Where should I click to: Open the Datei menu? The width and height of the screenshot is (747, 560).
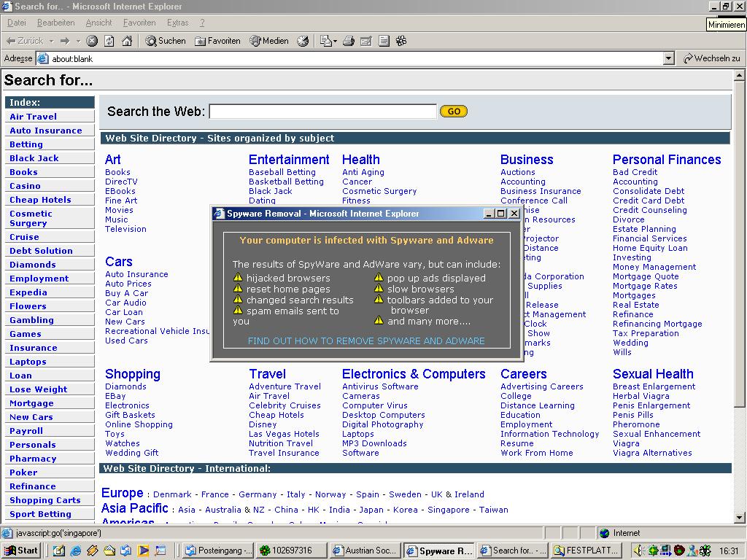click(17, 23)
